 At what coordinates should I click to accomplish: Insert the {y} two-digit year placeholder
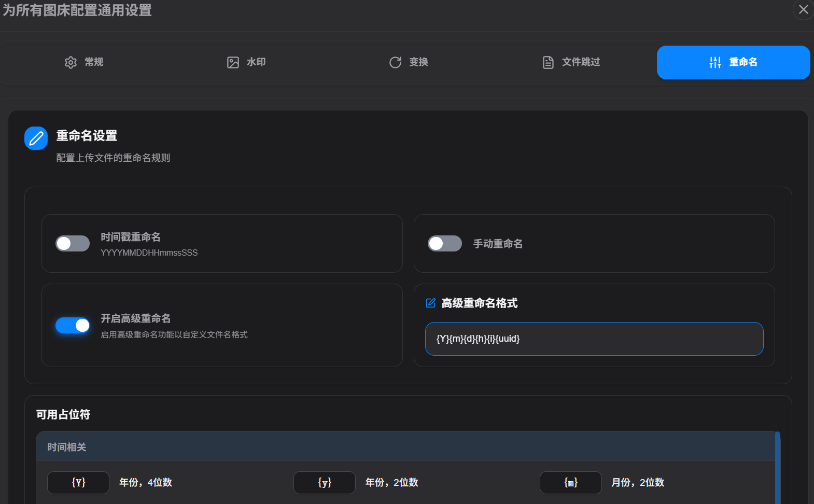pyautogui.click(x=325, y=483)
